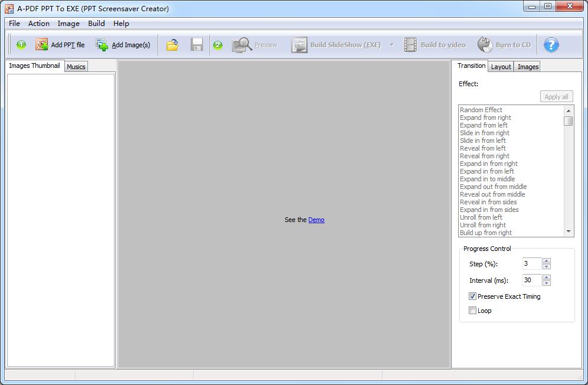Increase Step (%) with up arrow
The height and width of the screenshot is (385, 588).
546,261
